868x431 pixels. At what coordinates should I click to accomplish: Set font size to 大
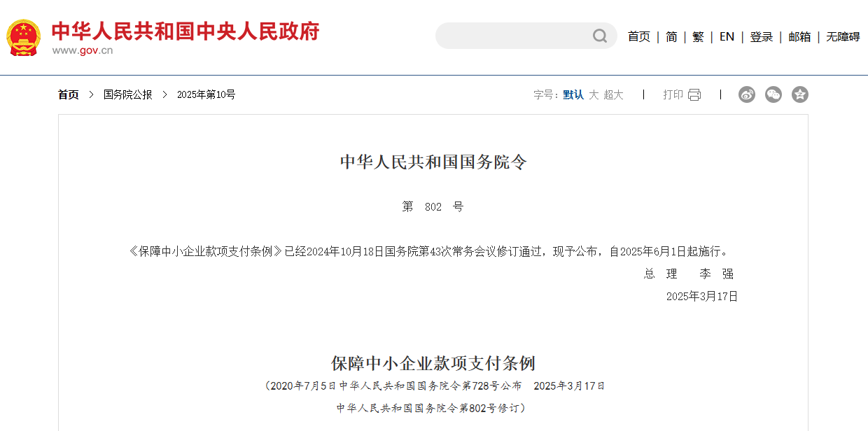(594, 94)
